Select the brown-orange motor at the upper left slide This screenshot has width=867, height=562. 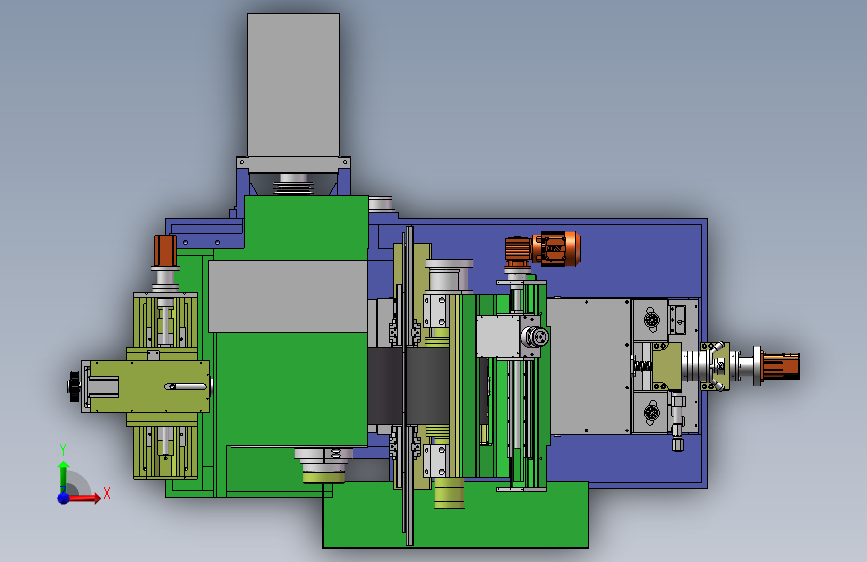coord(165,251)
